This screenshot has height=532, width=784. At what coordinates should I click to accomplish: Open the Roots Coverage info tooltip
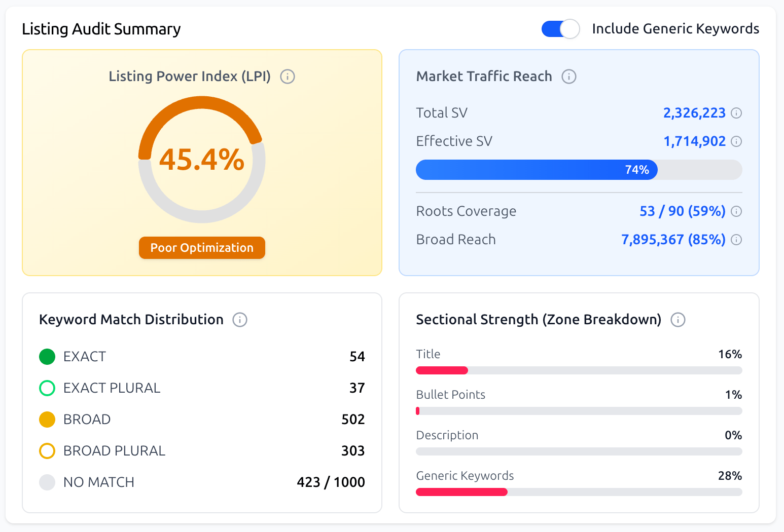(x=737, y=211)
